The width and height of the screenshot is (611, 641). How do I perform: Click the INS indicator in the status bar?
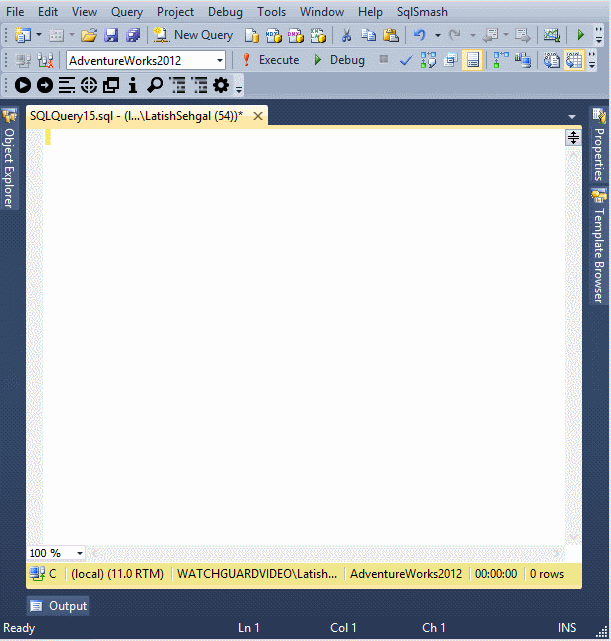tap(567, 628)
